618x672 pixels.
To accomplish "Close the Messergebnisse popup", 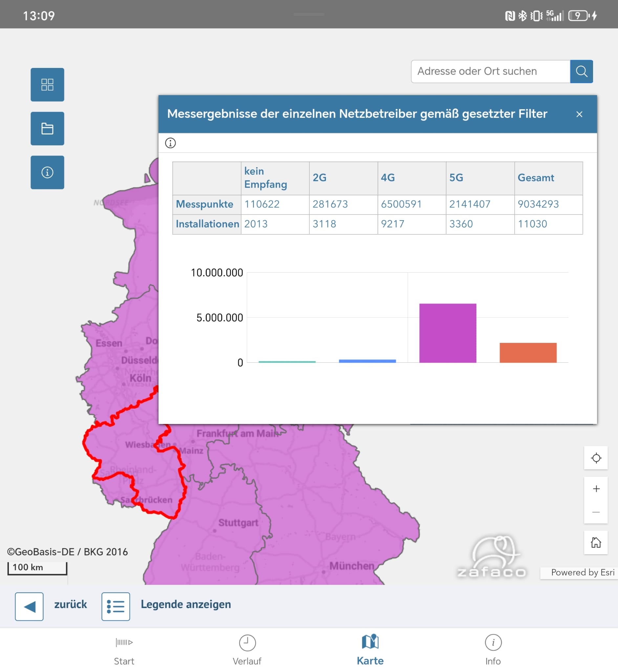I will coord(579,114).
